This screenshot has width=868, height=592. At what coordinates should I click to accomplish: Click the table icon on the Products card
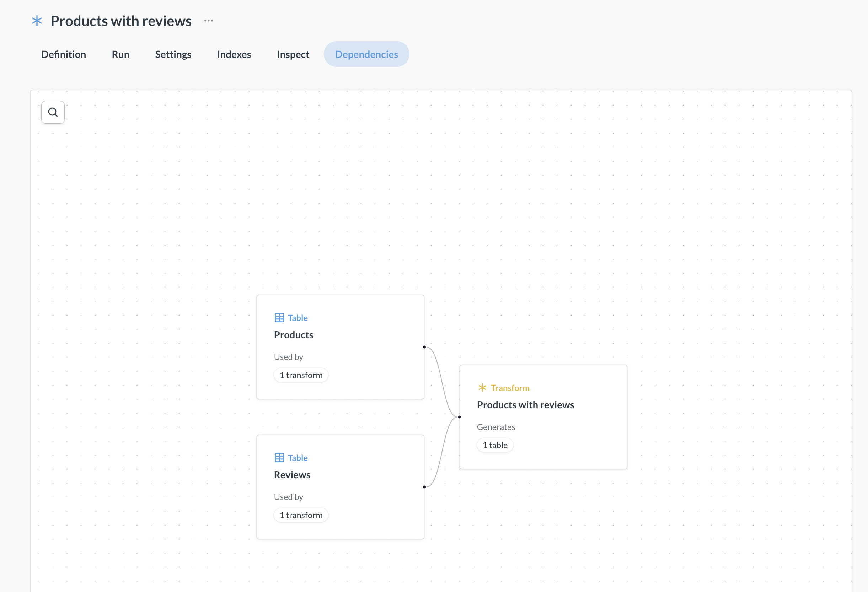[x=279, y=318]
